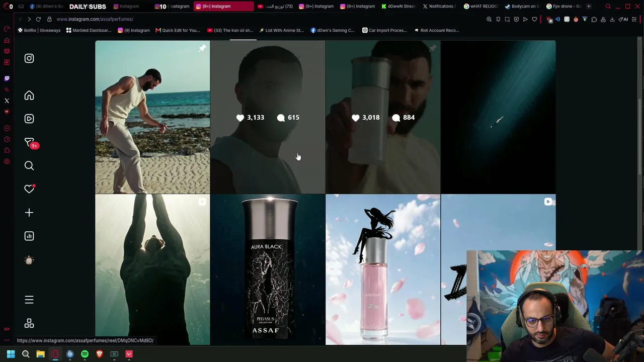The image size is (644, 362).
Task: Open the Meta apps grid icon
Action: 29,323
